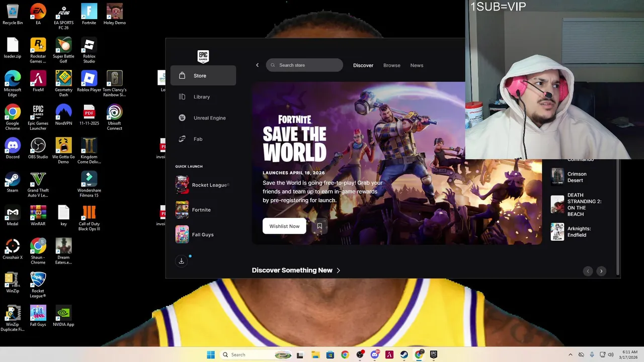Open Epic Games Launcher desktop icon
The width and height of the screenshot is (644, 362).
click(x=38, y=118)
